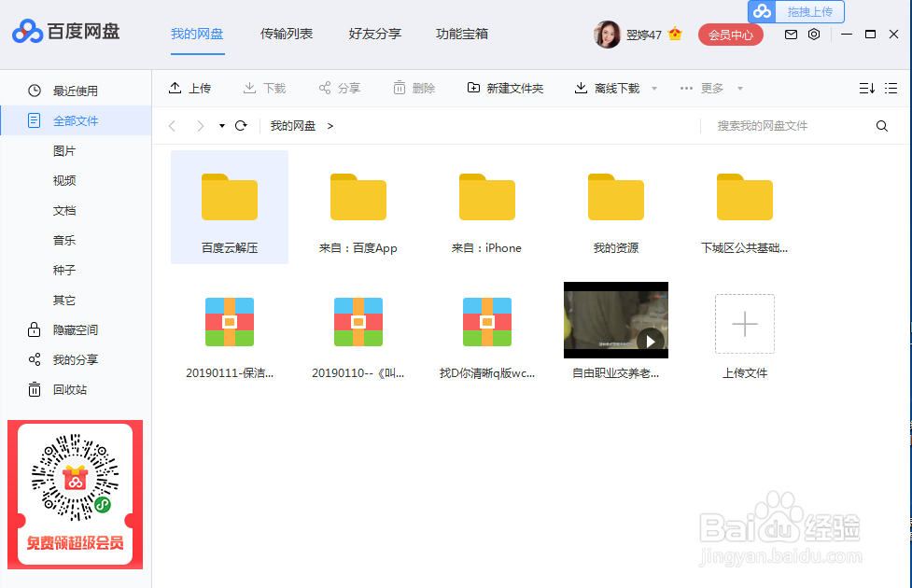Click the mail envelope icon beside settings
This screenshot has width=912, height=588.
(790, 33)
